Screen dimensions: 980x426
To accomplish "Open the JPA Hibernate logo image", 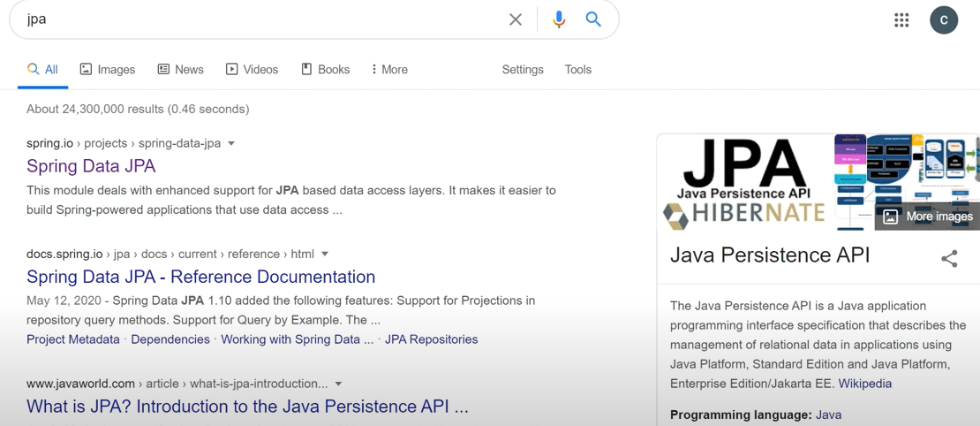I will pos(744,182).
